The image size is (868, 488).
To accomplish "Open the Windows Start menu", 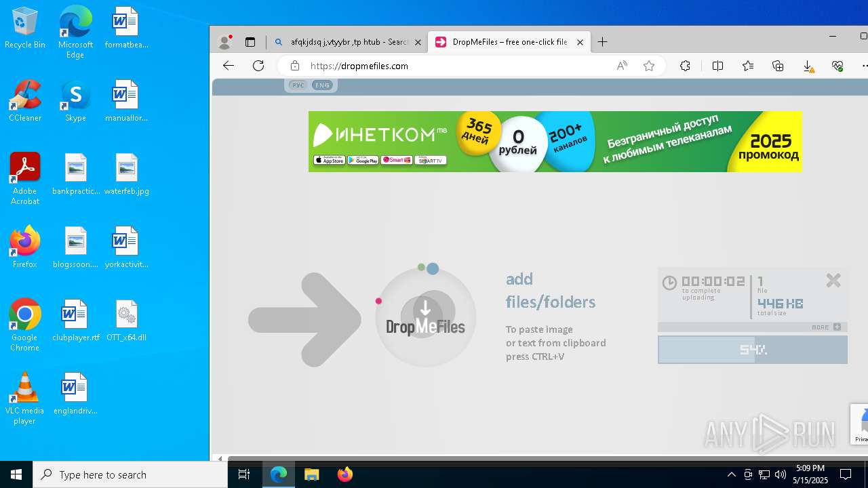I will click(x=16, y=474).
